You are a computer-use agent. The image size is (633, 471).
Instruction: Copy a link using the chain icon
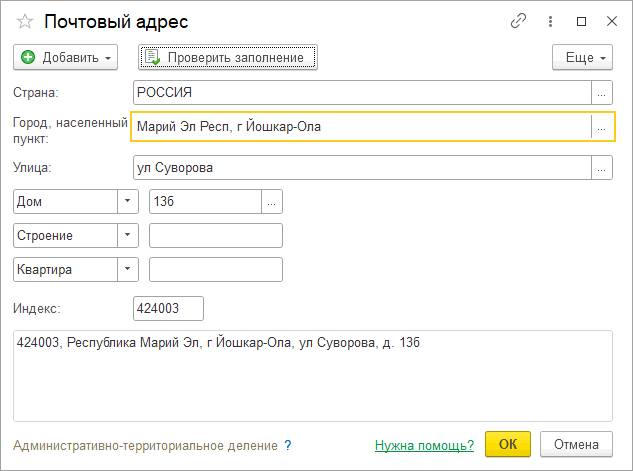pyautogui.click(x=518, y=21)
